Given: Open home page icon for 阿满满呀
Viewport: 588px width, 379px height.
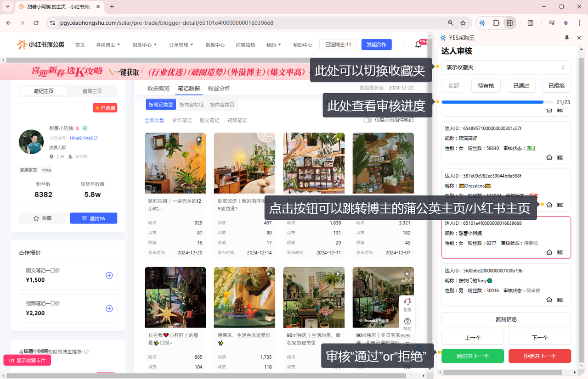Looking at the screenshot, I should point(549,157).
